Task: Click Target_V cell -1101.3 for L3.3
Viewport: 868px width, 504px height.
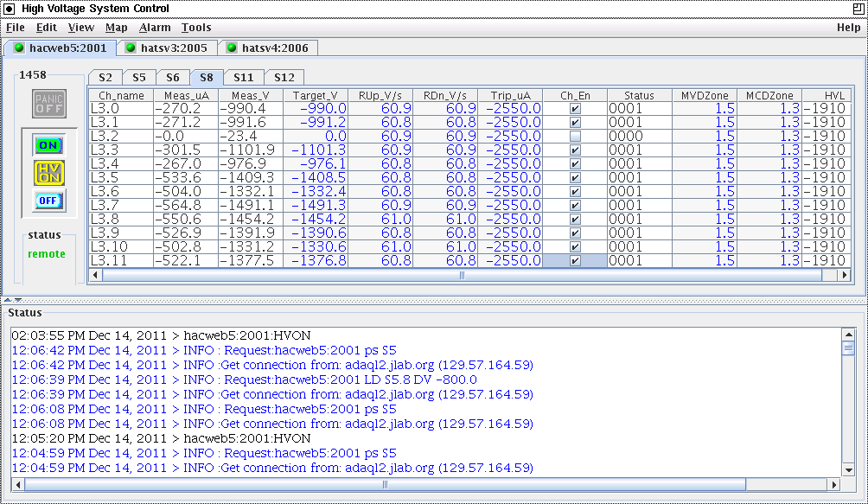Action: pyautogui.click(x=316, y=150)
